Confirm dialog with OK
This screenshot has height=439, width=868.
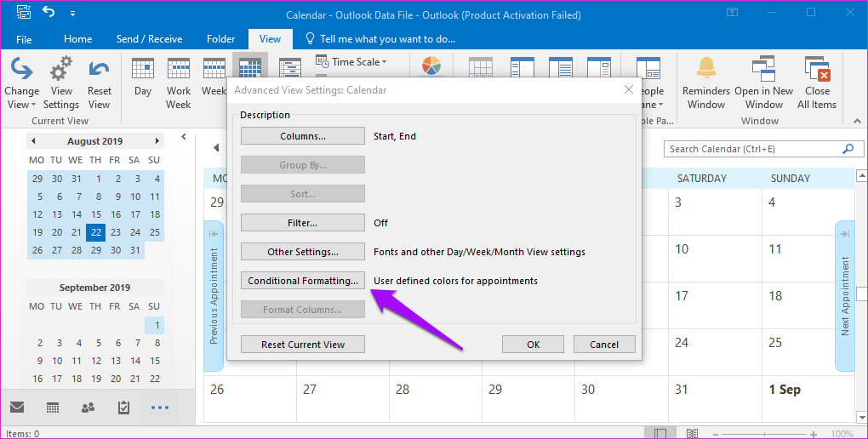(533, 345)
